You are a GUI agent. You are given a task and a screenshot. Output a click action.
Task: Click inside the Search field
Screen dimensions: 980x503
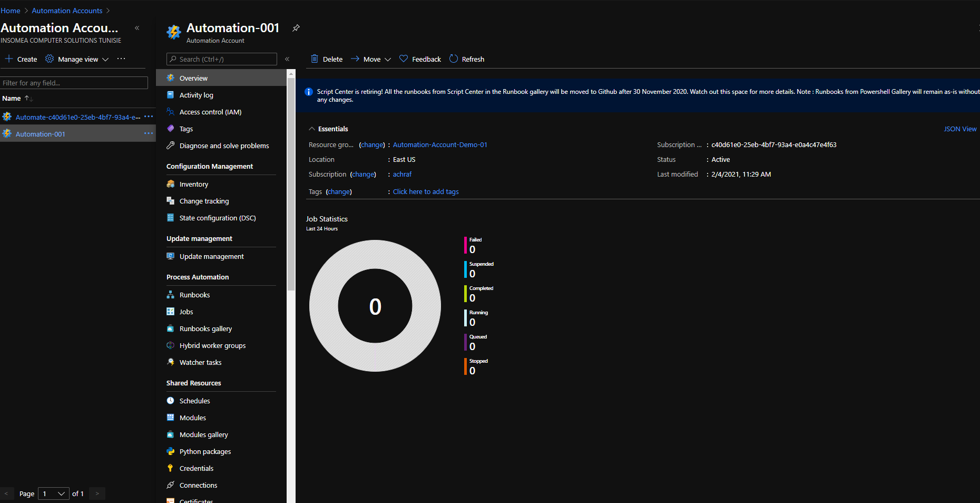[221, 59]
